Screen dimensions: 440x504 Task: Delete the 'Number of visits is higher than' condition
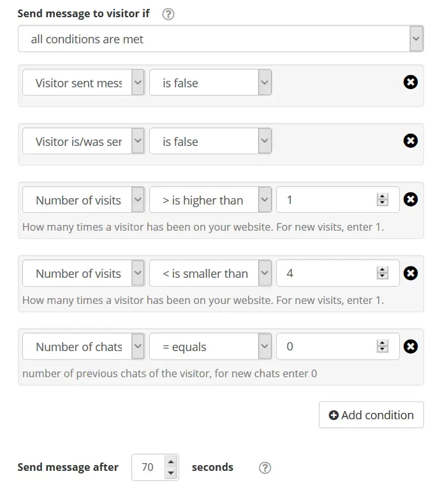[411, 199]
